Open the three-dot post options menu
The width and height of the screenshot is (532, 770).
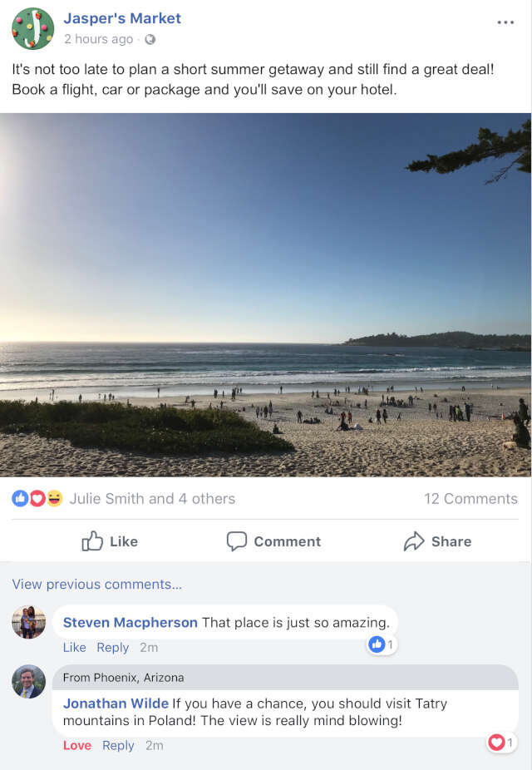tap(505, 22)
